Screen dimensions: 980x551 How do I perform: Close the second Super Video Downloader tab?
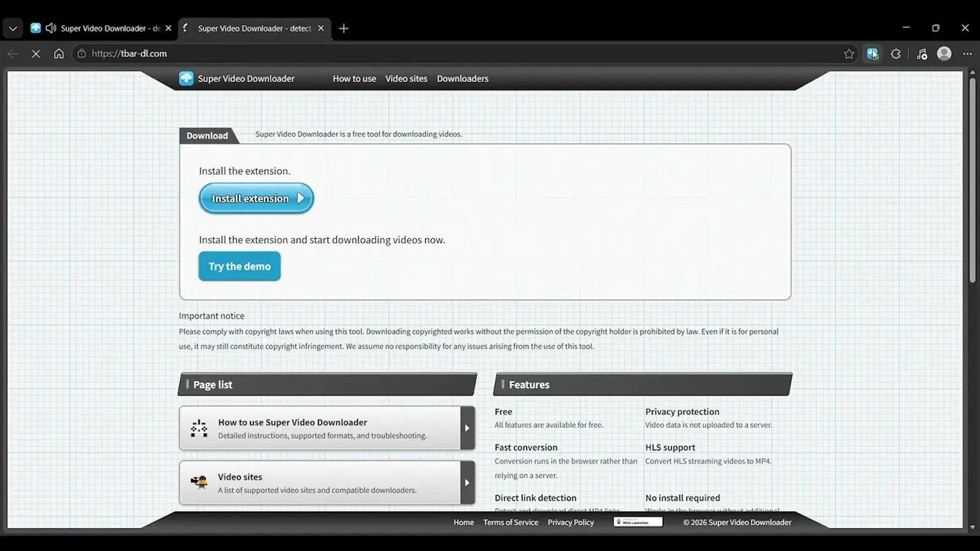tap(321, 28)
